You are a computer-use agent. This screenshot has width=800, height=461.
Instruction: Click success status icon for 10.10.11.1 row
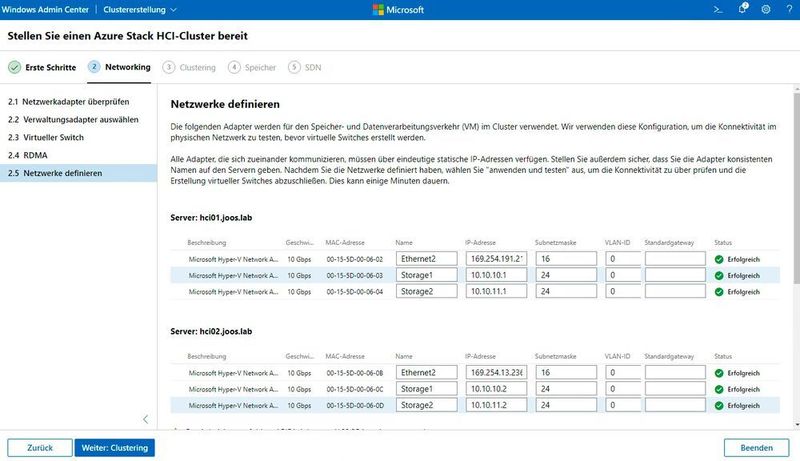coord(719,292)
